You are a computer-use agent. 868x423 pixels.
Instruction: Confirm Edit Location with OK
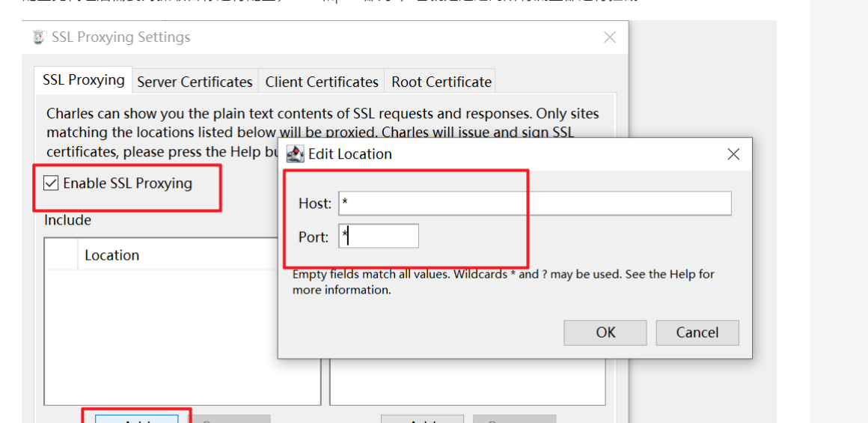(605, 332)
